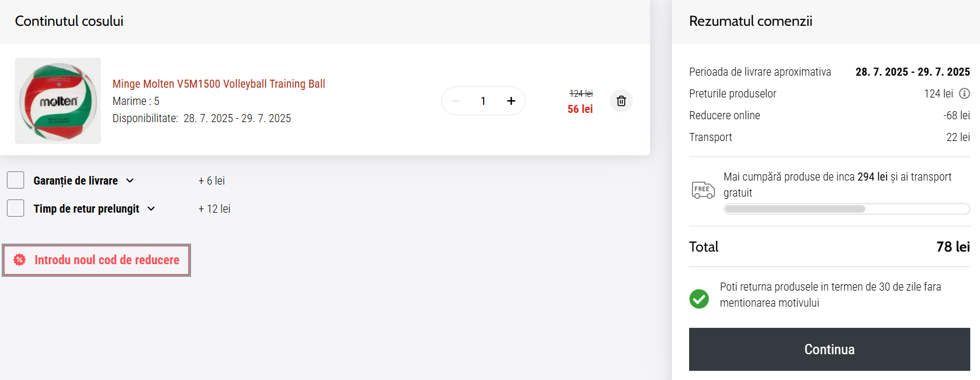This screenshot has height=380, width=980.
Task: Click the green checkmark return icon
Action: pos(699,298)
